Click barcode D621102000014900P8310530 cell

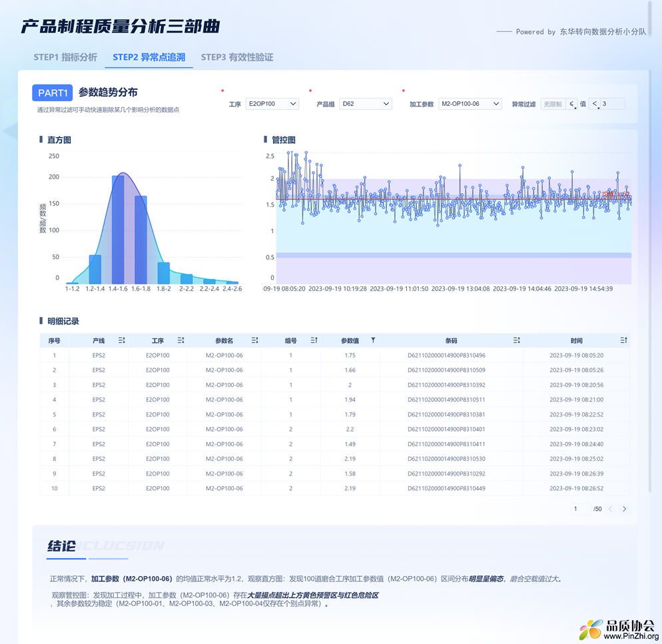click(446, 459)
